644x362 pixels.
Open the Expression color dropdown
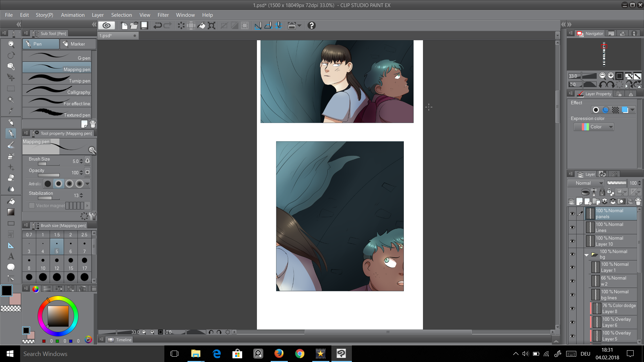(594, 127)
